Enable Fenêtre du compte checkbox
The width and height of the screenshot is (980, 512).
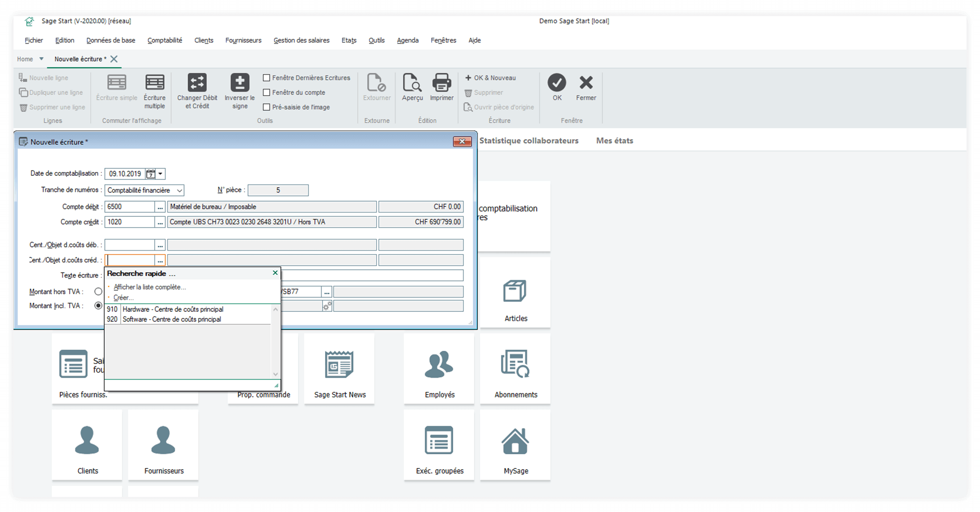266,93
